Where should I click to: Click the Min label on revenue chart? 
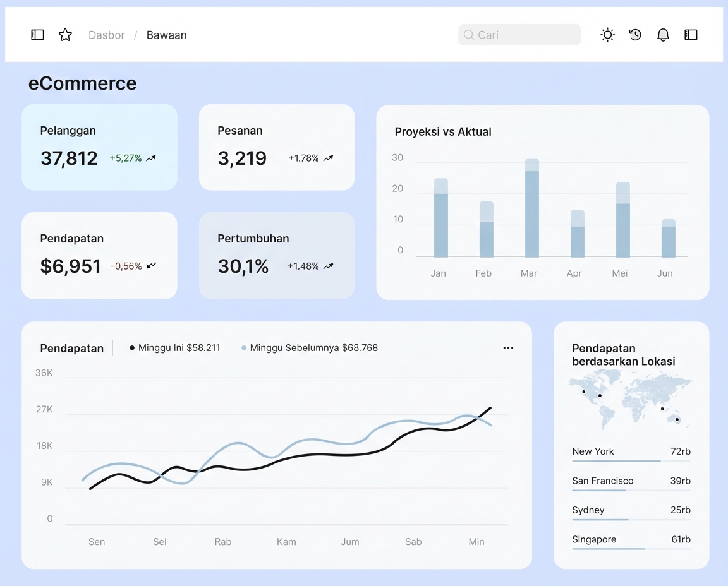[476, 542]
